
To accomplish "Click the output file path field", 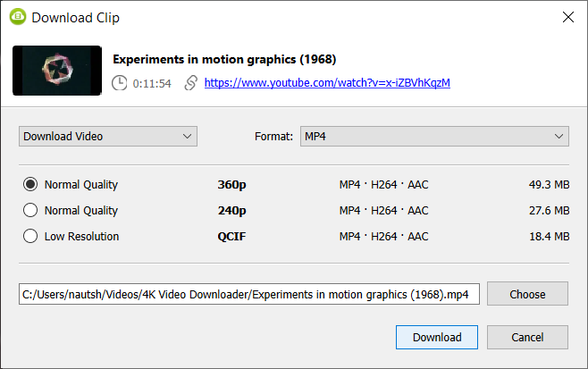I will click(249, 294).
